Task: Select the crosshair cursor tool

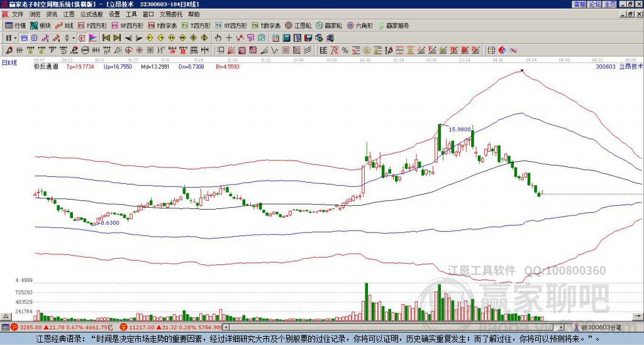Action: (x=229, y=38)
